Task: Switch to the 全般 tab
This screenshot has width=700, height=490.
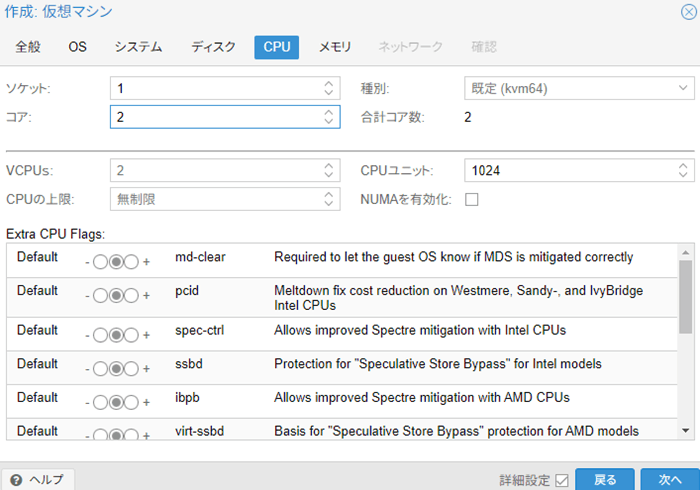Action: tap(28, 47)
